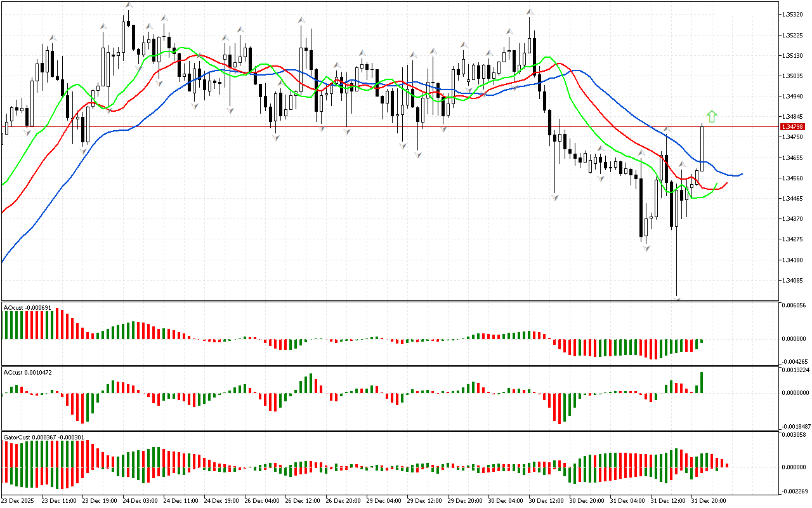Select the right end of the green Alligator line
Viewport: 812px width, 508px height.
pyautogui.click(x=717, y=184)
